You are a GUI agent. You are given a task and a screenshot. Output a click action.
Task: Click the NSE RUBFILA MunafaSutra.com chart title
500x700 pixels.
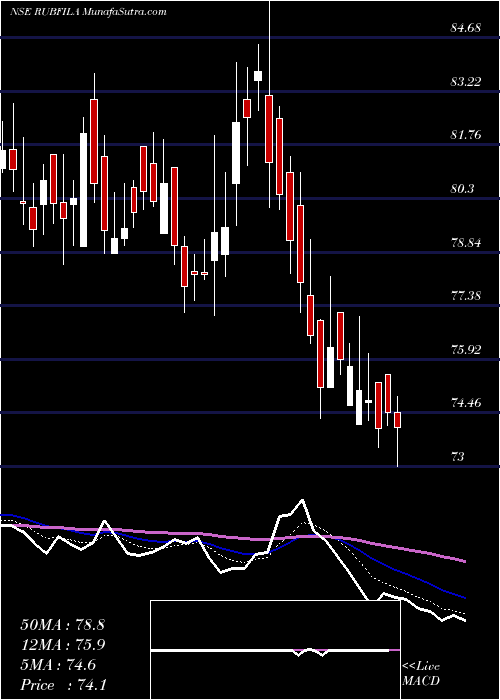88,12
